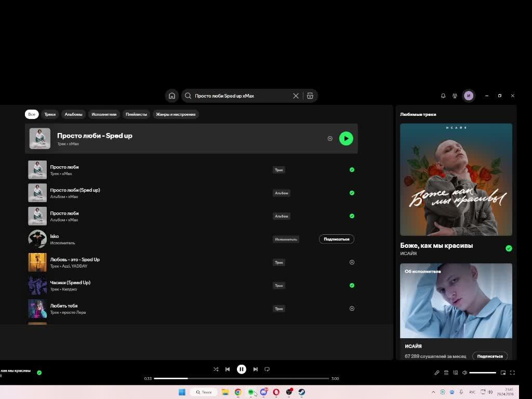The height and width of the screenshot is (399, 532).
Task: Open Discord from the taskbar
Action: point(263,392)
